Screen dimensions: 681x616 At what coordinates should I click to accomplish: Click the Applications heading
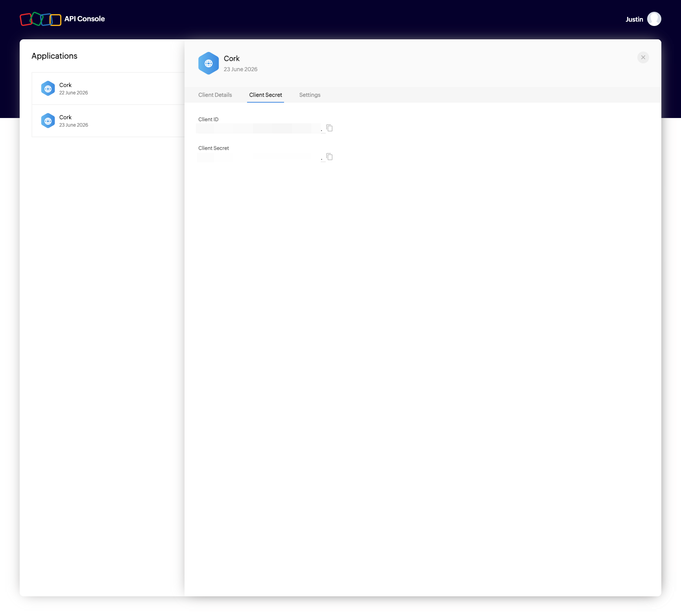(x=54, y=56)
